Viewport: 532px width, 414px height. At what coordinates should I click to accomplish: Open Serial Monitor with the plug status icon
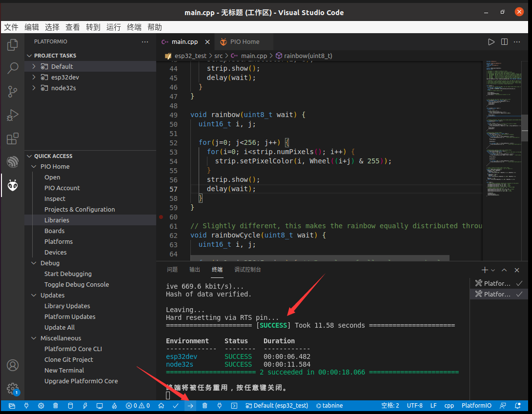pos(220,405)
